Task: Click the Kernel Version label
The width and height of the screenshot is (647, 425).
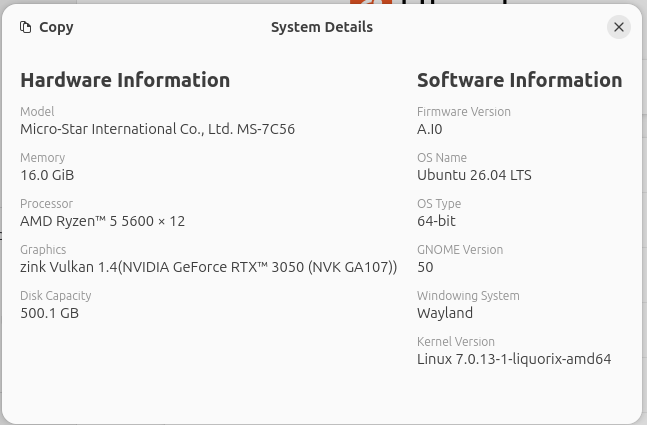Action: pos(456,342)
